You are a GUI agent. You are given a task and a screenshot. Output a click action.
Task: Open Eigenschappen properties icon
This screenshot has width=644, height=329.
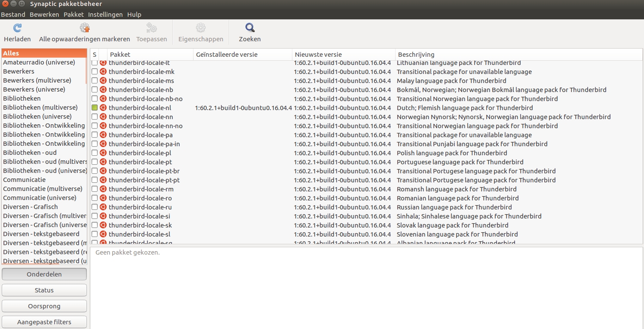(201, 28)
